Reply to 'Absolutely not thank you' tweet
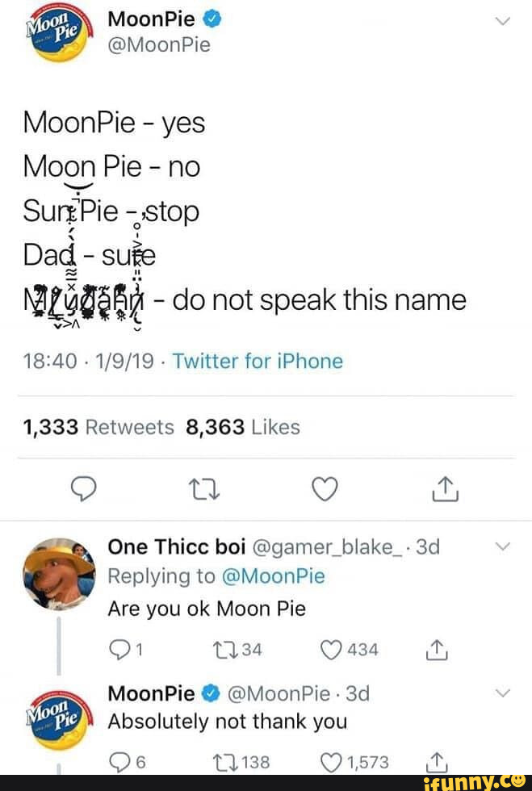The width and height of the screenshot is (532, 791). point(119,763)
